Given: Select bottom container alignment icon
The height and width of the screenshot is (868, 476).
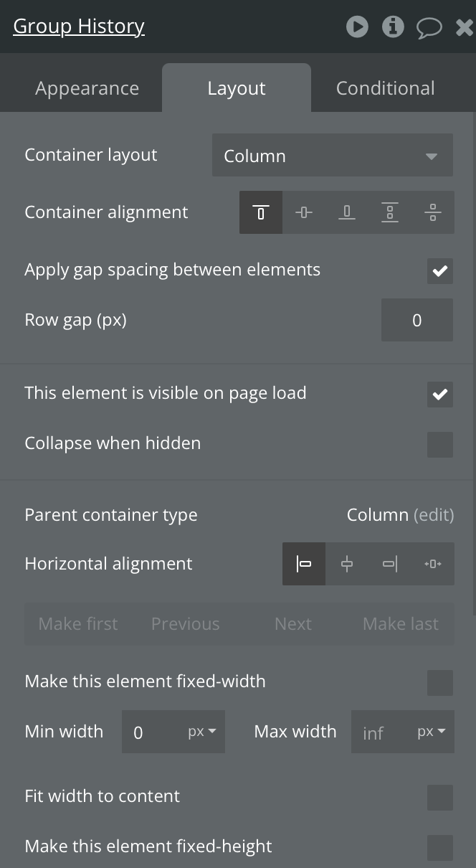Looking at the screenshot, I should pos(347,212).
